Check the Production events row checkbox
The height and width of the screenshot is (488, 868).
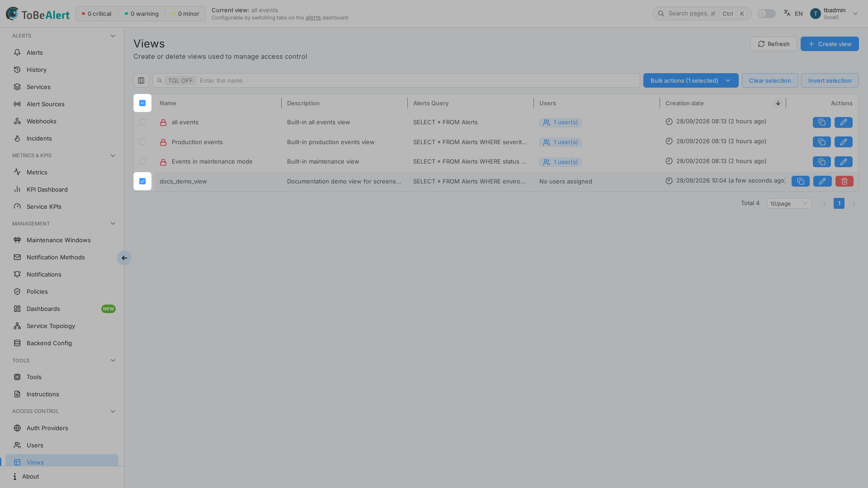click(142, 142)
